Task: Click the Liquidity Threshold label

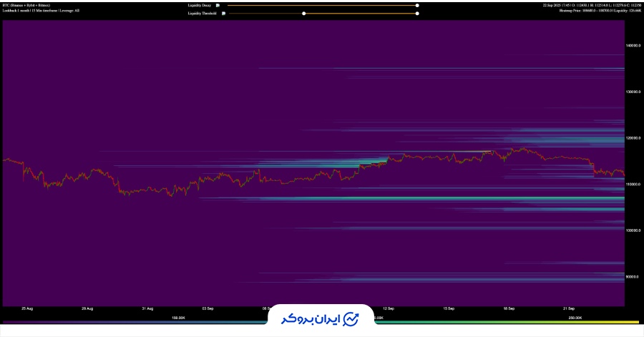Action: pos(201,13)
